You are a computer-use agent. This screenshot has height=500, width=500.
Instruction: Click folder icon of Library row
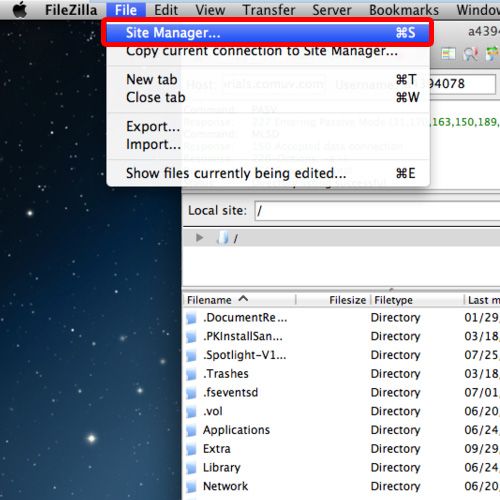click(x=192, y=468)
